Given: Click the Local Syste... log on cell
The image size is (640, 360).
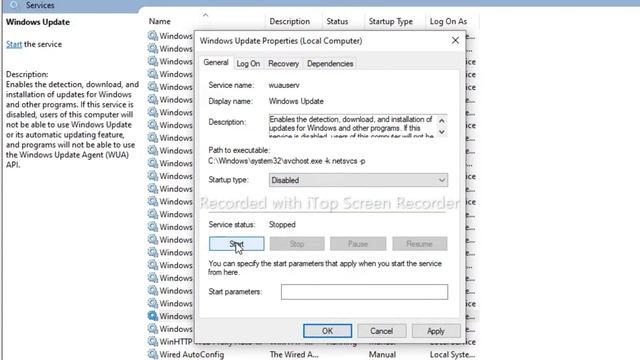Looking at the screenshot, I should [452, 354].
